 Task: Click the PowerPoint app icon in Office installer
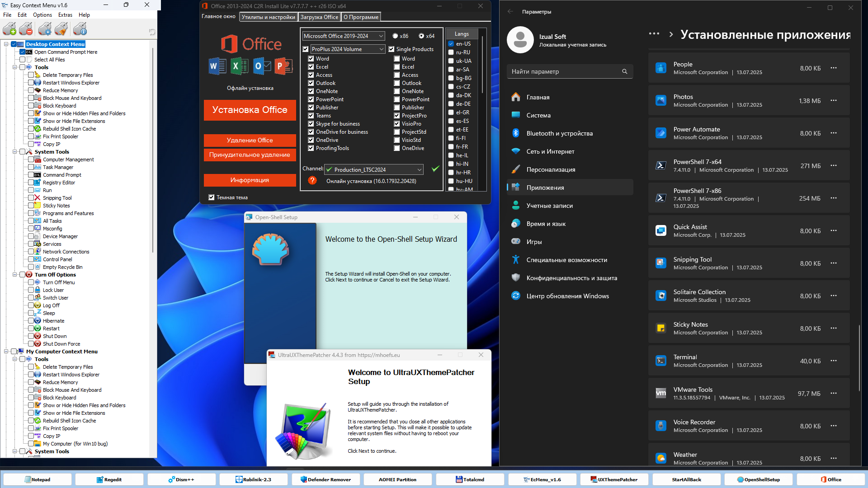tap(283, 66)
